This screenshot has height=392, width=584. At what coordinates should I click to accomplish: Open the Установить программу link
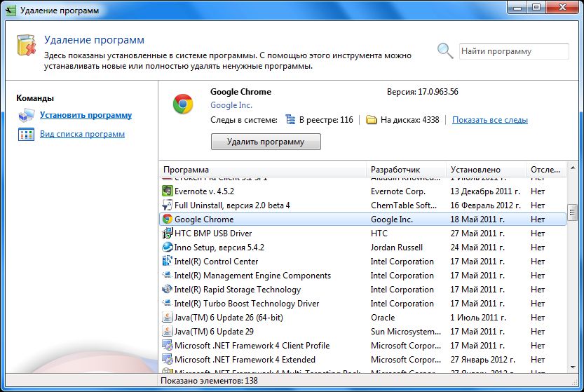coord(86,115)
